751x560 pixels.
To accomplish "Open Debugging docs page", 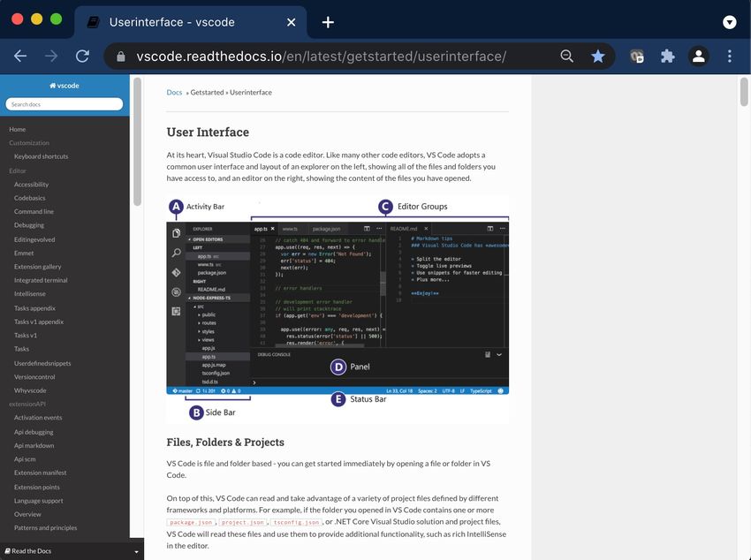I will pos(29,225).
